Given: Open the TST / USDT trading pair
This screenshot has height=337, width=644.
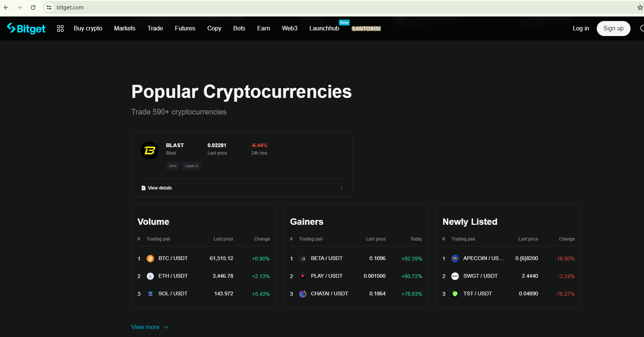Looking at the screenshot, I should (478, 294).
